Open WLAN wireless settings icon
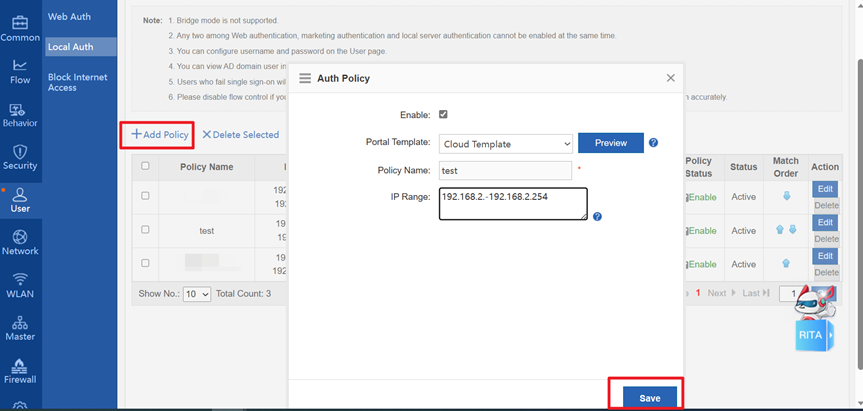Screen dimensions: 863x411 click(20, 285)
